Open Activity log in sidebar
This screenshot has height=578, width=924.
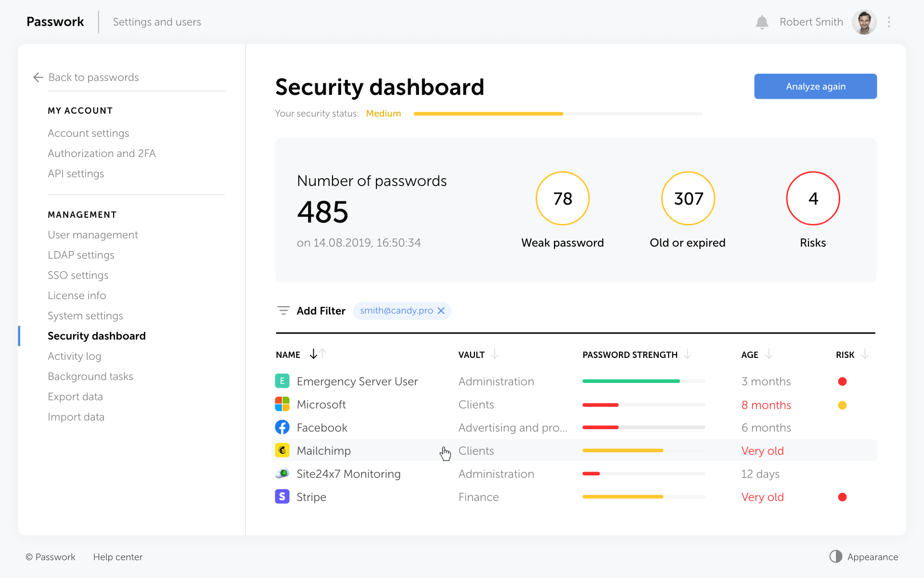(x=74, y=356)
